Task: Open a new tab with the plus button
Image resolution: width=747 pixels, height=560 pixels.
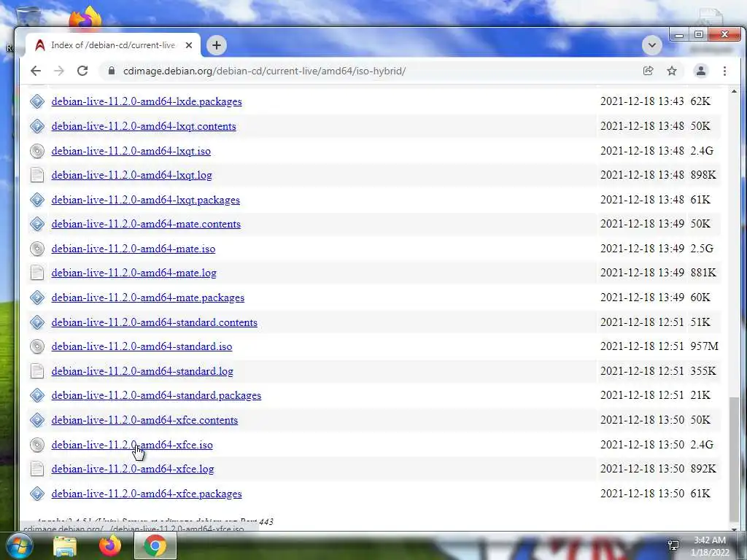Action: [216, 45]
